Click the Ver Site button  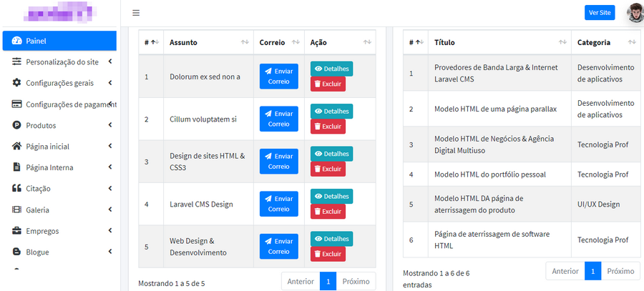click(600, 13)
